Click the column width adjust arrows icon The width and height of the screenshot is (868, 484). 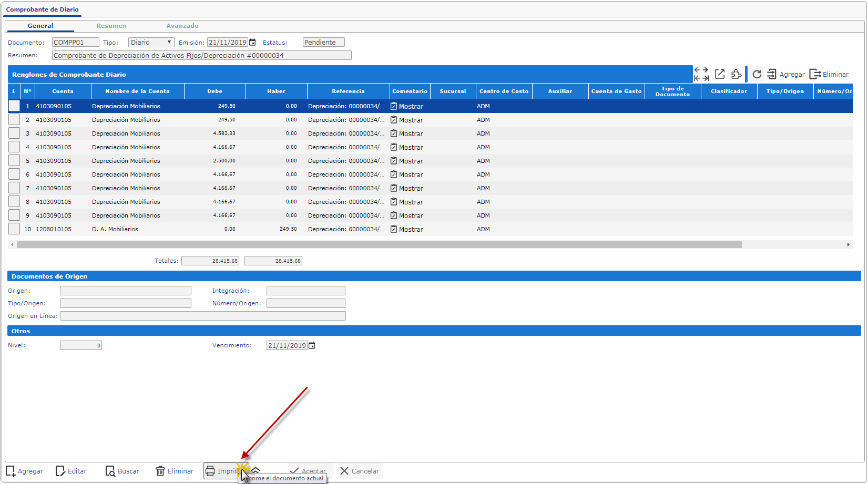(x=701, y=74)
